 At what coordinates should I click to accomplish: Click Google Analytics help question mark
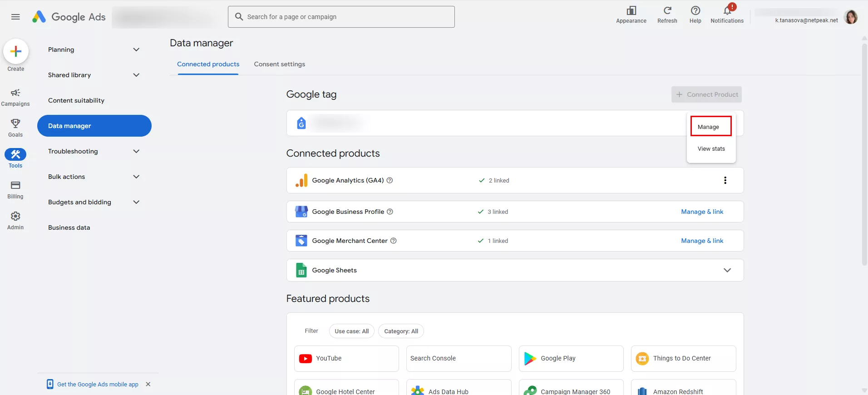pos(390,180)
